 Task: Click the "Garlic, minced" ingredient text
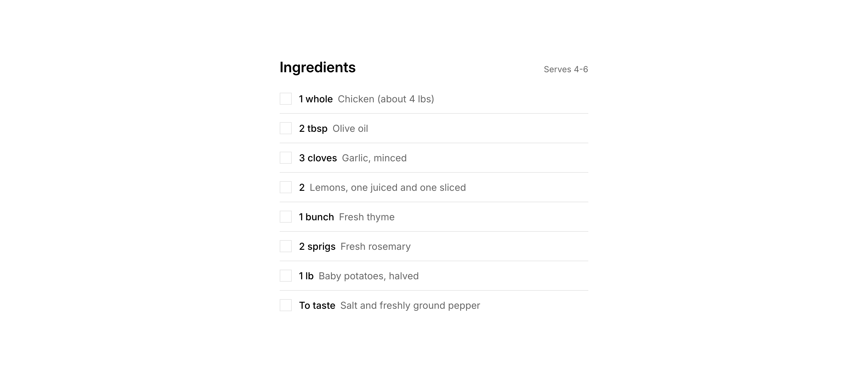coord(374,158)
